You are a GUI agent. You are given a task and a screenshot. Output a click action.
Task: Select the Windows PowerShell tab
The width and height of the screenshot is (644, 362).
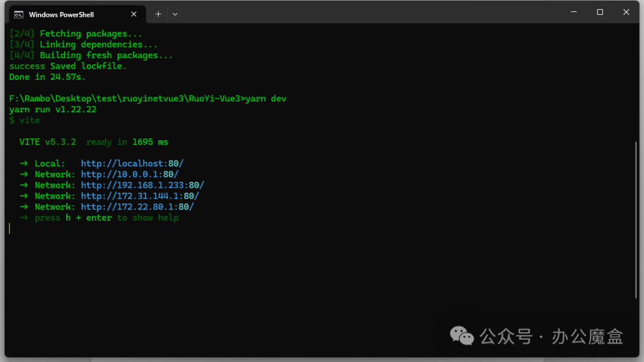77,14
